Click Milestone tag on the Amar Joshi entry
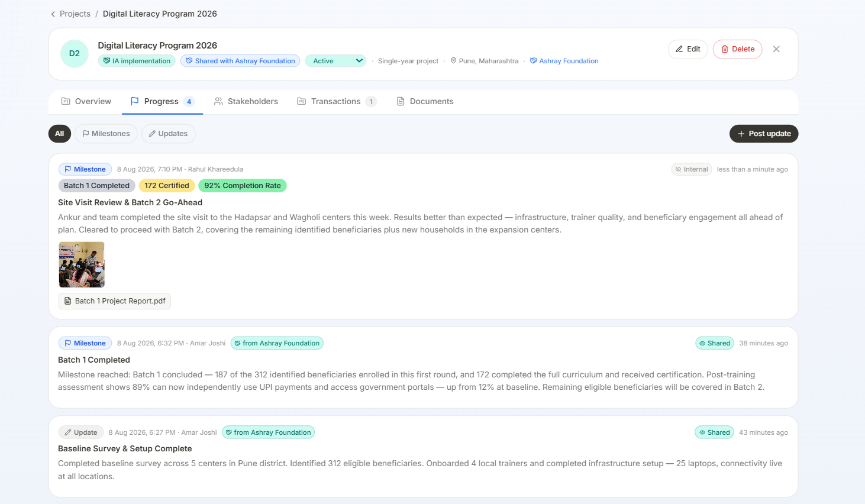The width and height of the screenshot is (865, 504). click(x=85, y=343)
